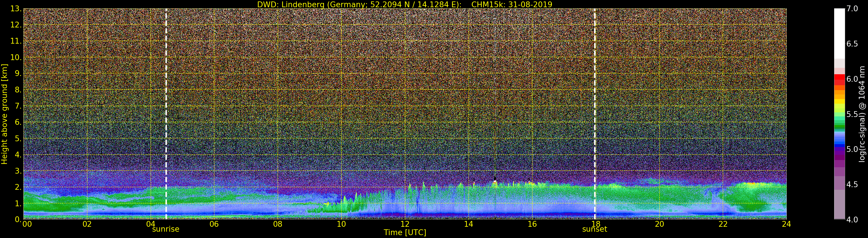
Task: Click the time axis tick '24'
Action: pyautogui.click(x=786, y=224)
